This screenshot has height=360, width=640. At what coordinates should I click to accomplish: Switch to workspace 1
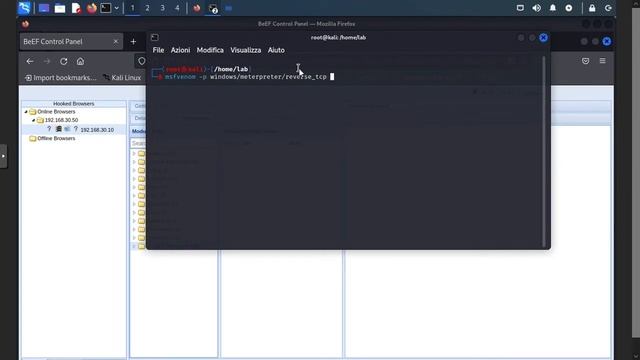pyautogui.click(x=132, y=8)
